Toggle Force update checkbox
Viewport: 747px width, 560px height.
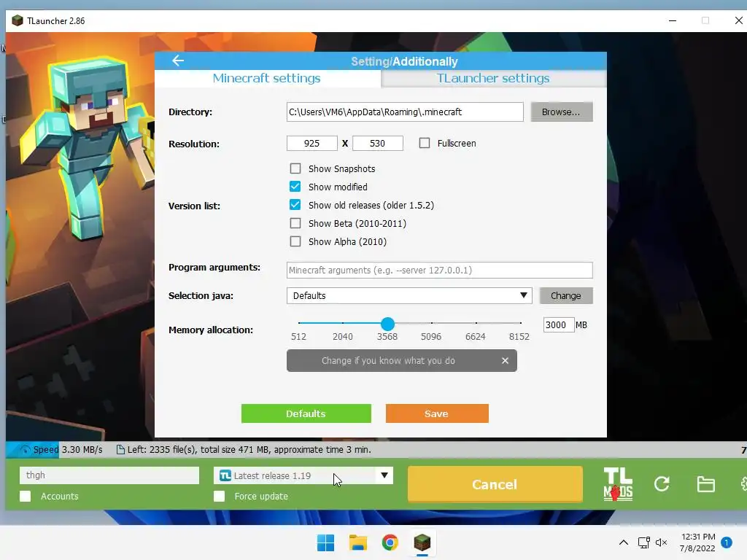click(x=219, y=496)
